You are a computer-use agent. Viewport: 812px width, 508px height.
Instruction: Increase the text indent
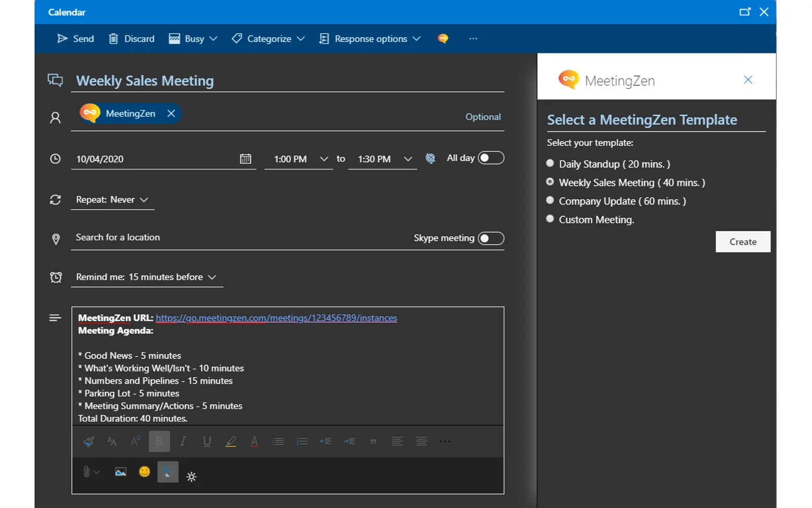pyautogui.click(x=349, y=441)
